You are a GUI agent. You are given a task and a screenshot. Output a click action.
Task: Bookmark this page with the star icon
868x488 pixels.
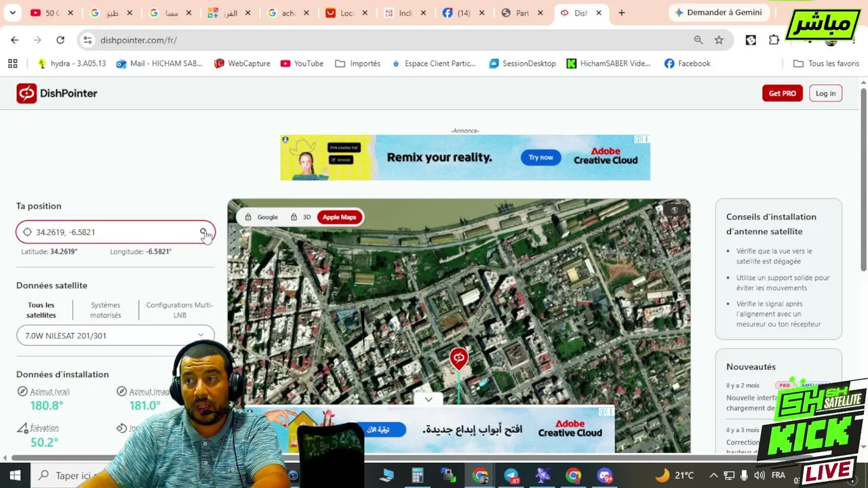pyautogui.click(x=719, y=40)
